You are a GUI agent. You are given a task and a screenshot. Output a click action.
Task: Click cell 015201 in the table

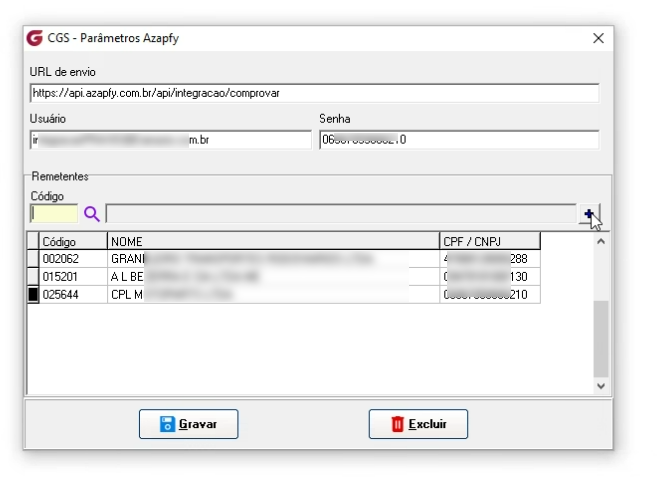[73, 276]
